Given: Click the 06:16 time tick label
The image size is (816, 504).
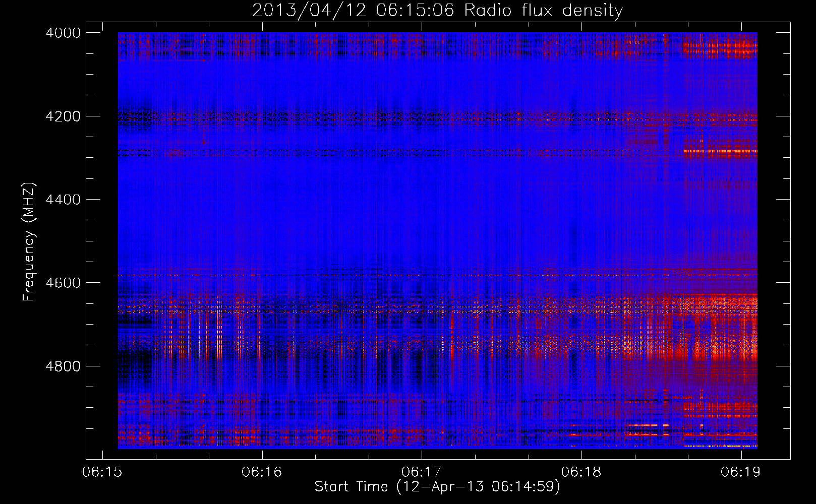Looking at the screenshot, I should pos(262,472).
